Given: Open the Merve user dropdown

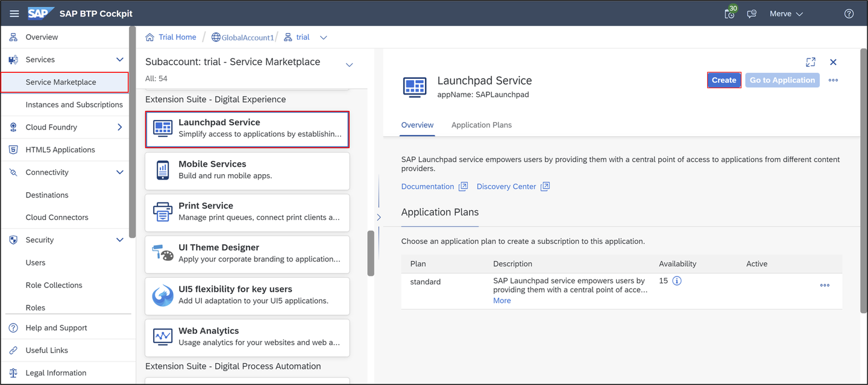Looking at the screenshot, I should (x=786, y=14).
